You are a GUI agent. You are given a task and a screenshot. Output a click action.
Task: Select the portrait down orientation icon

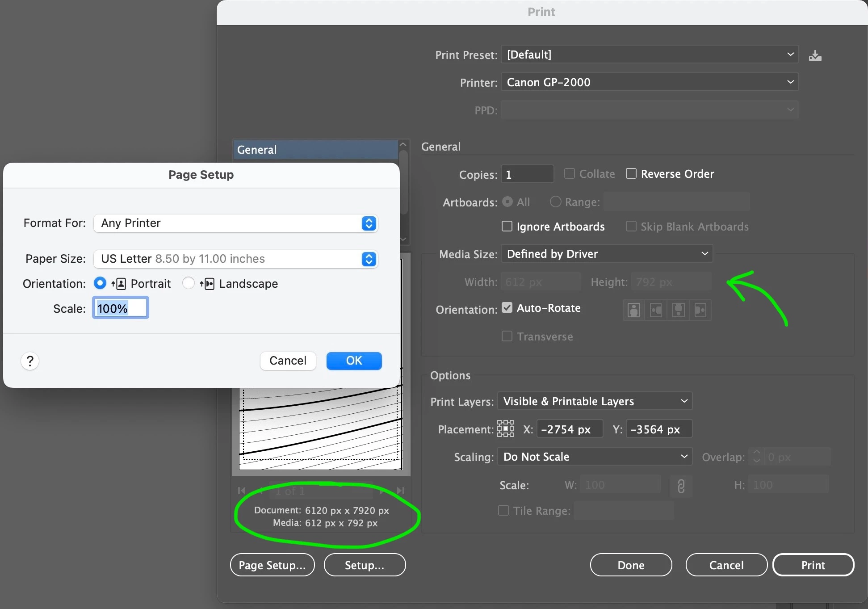tap(678, 310)
